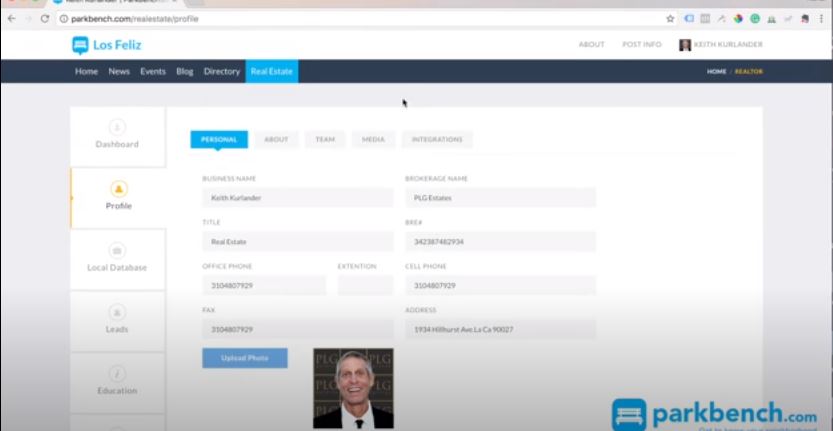Click the browser address bar URL

[x=135, y=19]
